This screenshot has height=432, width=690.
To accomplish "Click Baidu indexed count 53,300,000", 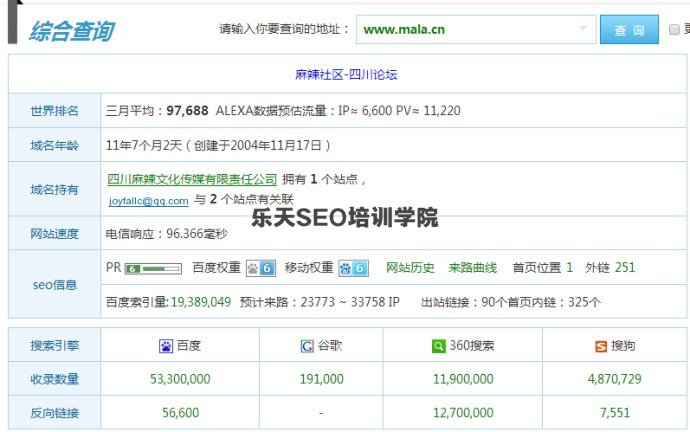I will pyautogui.click(x=180, y=379).
